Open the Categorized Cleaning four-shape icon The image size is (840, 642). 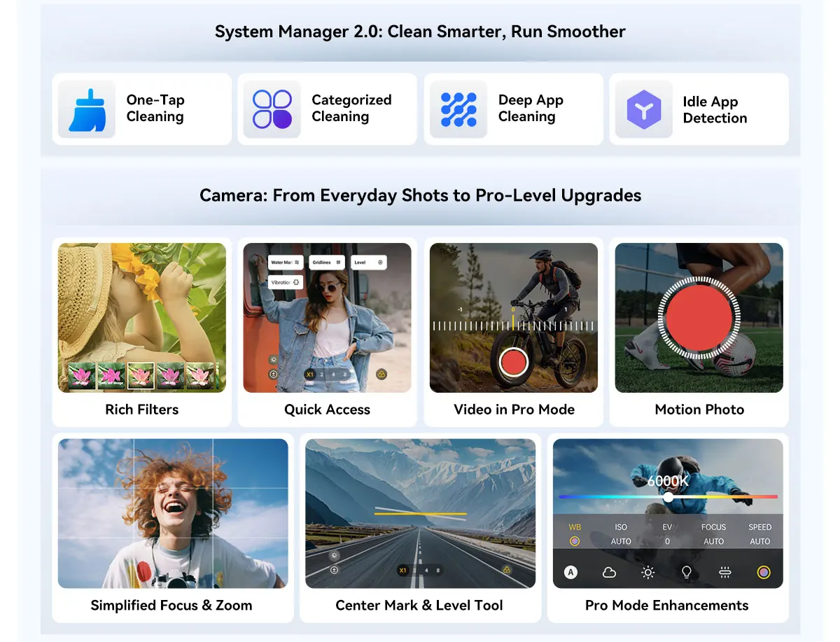[x=272, y=109]
